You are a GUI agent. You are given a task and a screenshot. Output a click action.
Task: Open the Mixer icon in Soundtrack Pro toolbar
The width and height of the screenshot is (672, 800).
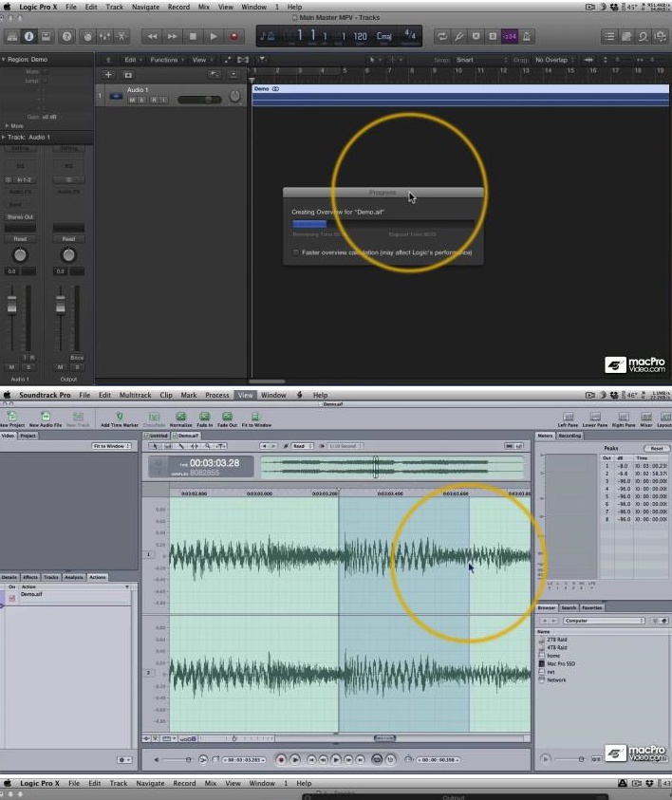tap(646, 419)
